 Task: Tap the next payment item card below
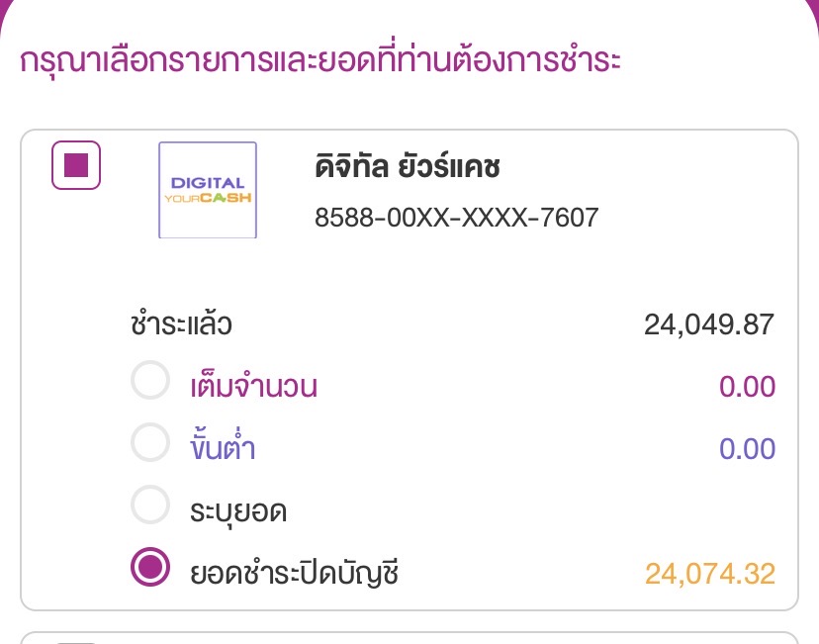click(x=409, y=638)
